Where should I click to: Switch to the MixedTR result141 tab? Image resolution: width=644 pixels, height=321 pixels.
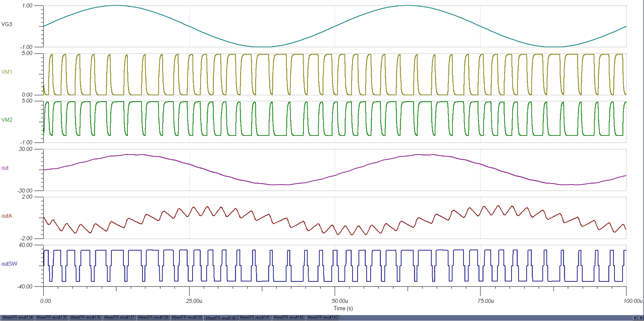pyautogui.click(x=255, y=317)
